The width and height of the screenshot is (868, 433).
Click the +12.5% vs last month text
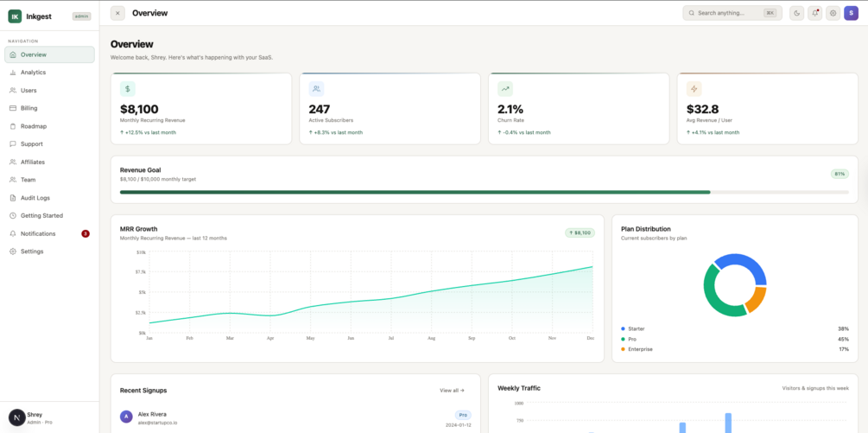(x=150, y=132)
